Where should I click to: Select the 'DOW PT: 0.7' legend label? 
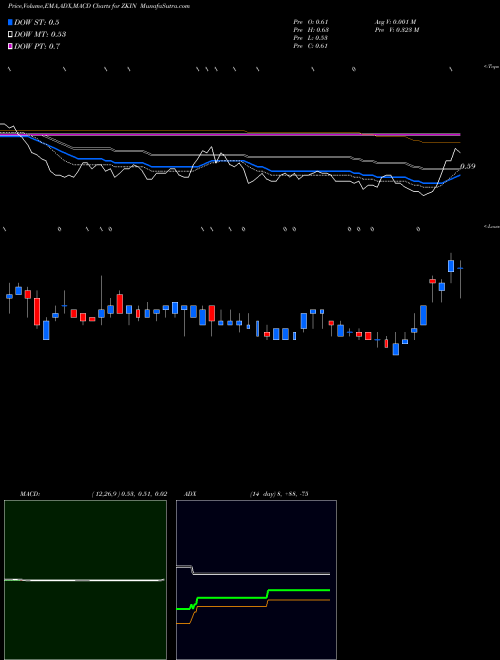[x=37, y=47]
